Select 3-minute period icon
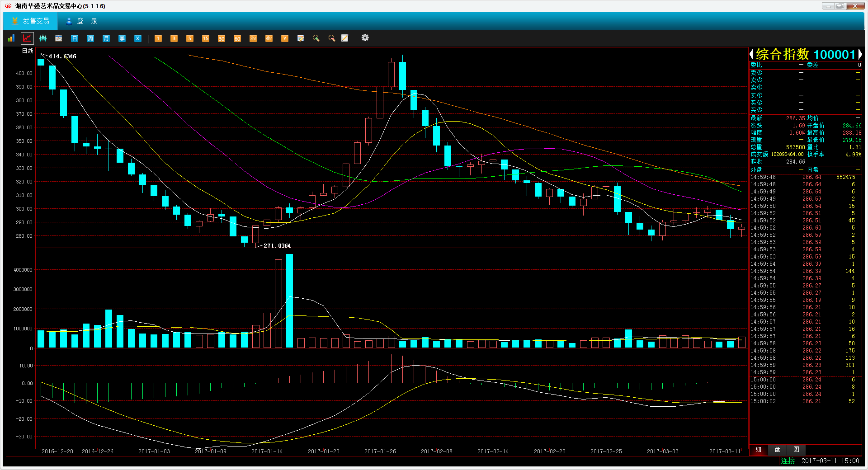The height and width of the screenshot is (470, 868). click(174, 38)
